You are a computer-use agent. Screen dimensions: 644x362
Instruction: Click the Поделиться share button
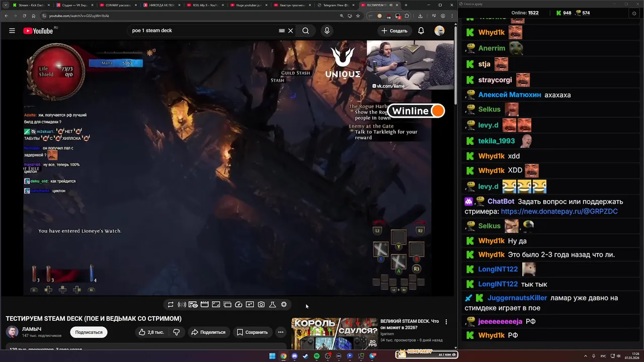[208, 332]
